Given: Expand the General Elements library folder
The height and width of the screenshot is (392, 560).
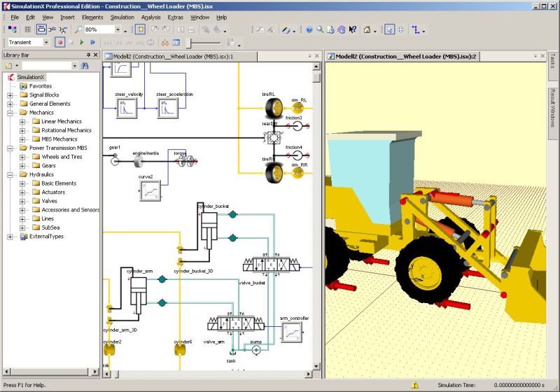Looking at the screenshot, I should (10, 104).
